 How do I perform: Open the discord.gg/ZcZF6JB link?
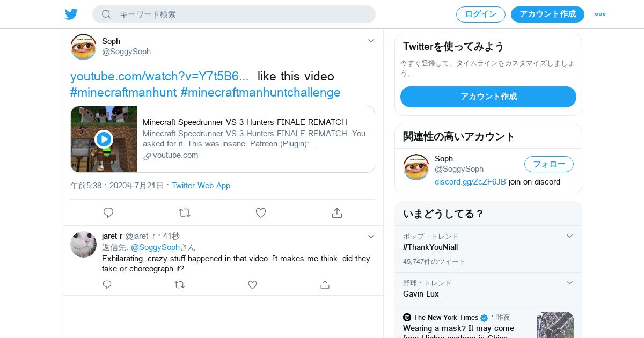pos(470,182)
